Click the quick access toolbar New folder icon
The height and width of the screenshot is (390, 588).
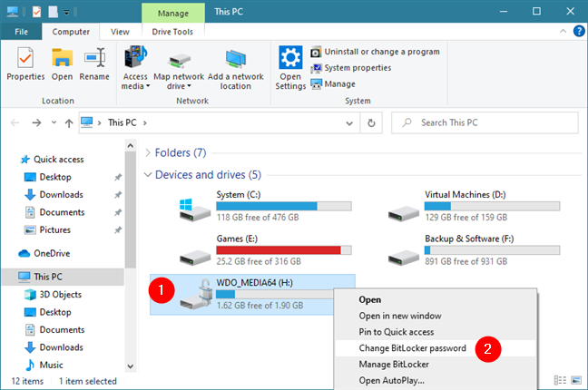click(x=53, y=12)
